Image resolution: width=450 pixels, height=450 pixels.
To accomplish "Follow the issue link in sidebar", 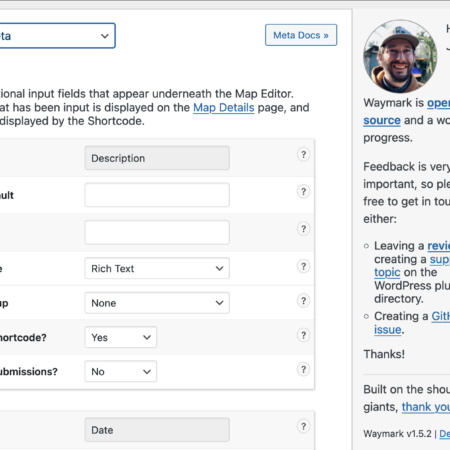I will pos(387,330).
